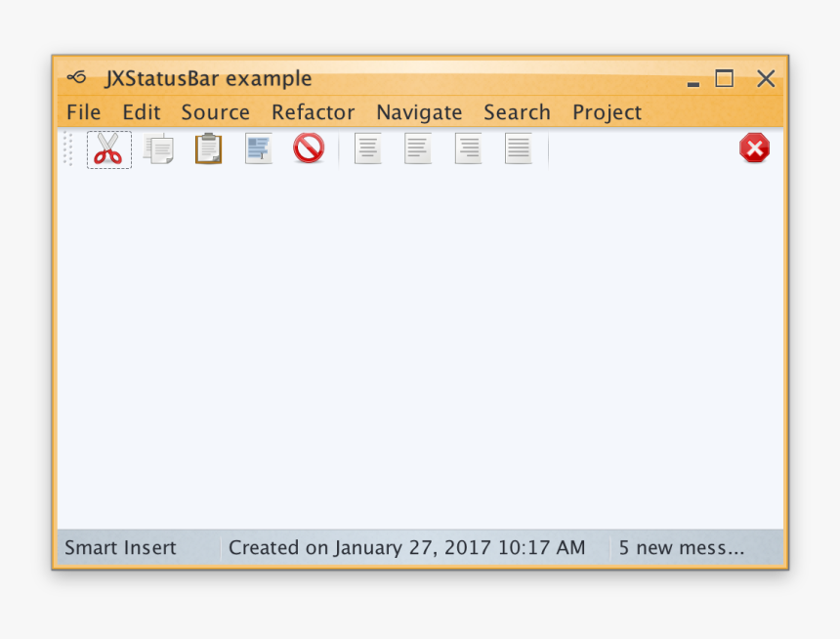Click the Select All toolbar icon
This screenshot has width=840, height=639.
(x=259, y=149)
